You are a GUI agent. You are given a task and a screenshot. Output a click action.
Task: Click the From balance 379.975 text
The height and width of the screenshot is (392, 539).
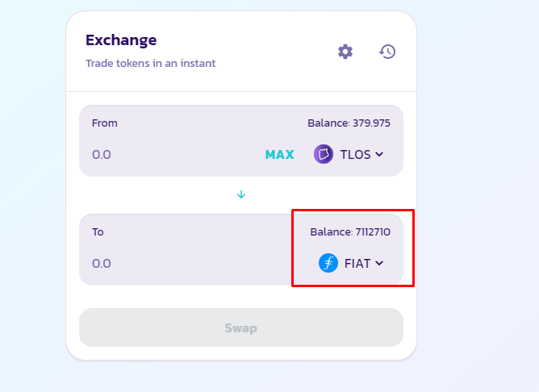click(349, 123)
